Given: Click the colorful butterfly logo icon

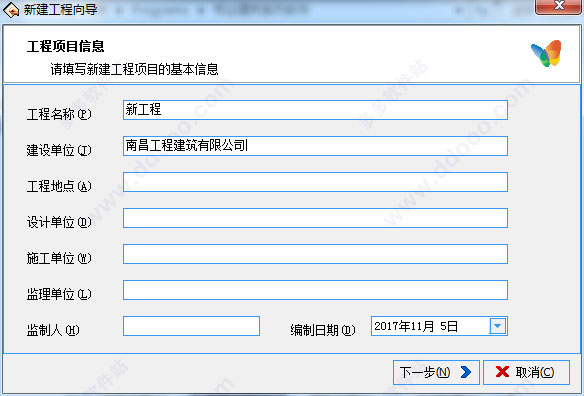Looking at the screenshot, I should pos(546,54).
